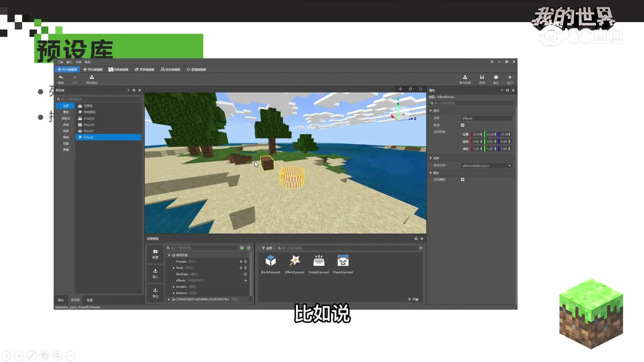Switch to the map editor tab
The width and height of the screenshot is (644, 362).
(x=119, y=69)
